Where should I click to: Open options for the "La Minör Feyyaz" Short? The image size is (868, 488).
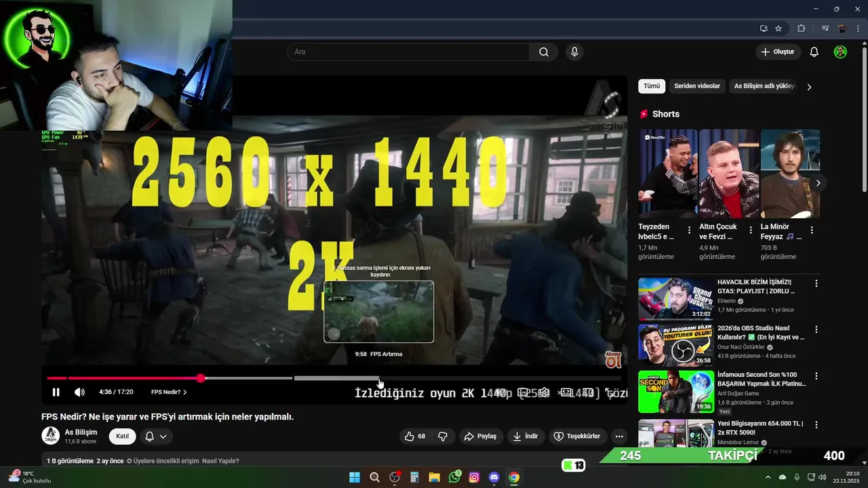[812, 230]
